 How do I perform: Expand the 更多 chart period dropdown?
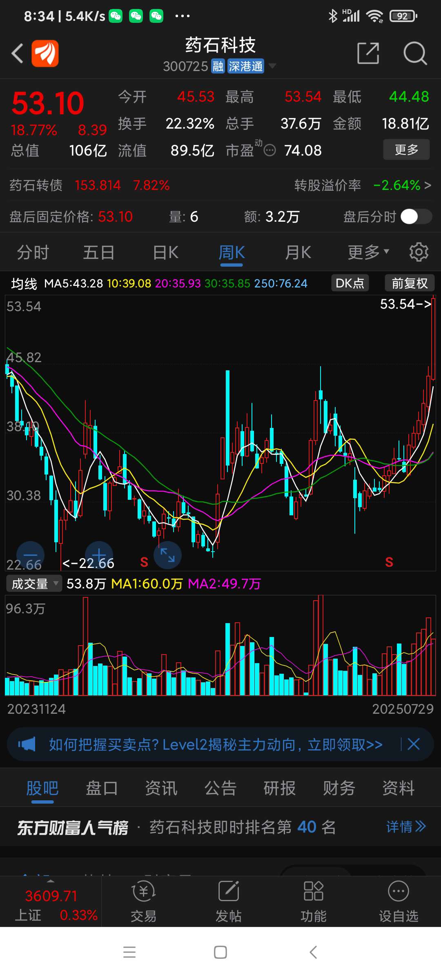click(x=368, y=252)
